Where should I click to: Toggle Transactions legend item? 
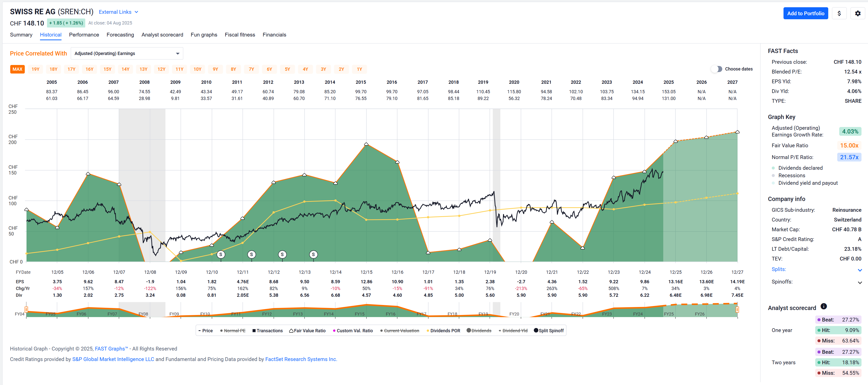(x=267, y=330)
